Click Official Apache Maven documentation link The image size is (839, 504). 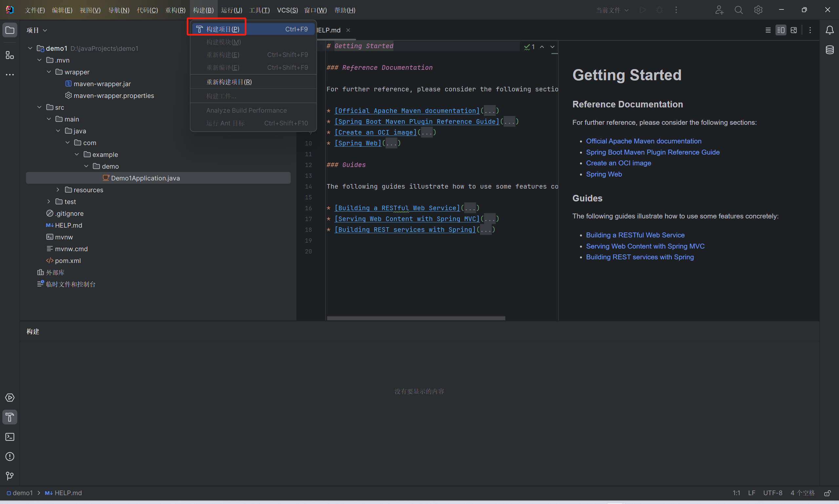(x=644, y=141)
